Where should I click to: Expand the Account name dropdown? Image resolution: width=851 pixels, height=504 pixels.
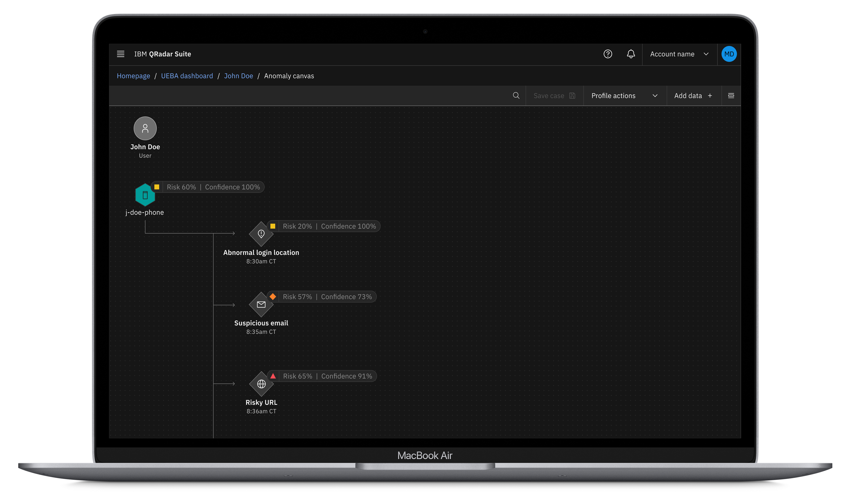point(679,54)
